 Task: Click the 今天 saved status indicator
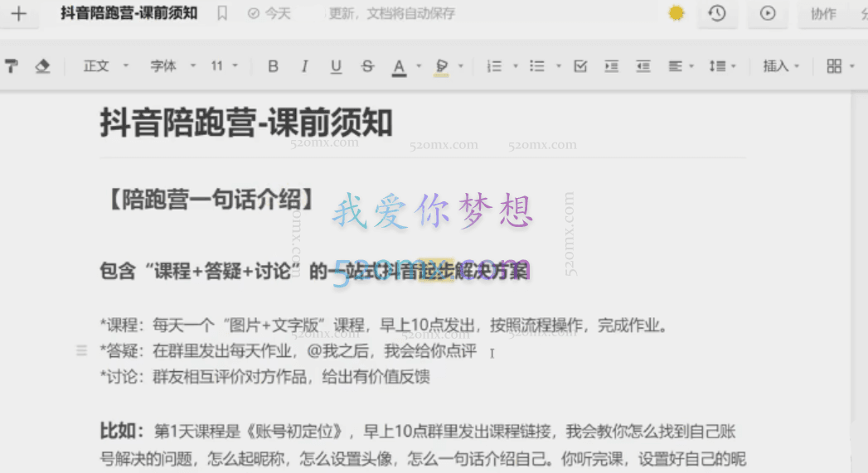(269, 13)
